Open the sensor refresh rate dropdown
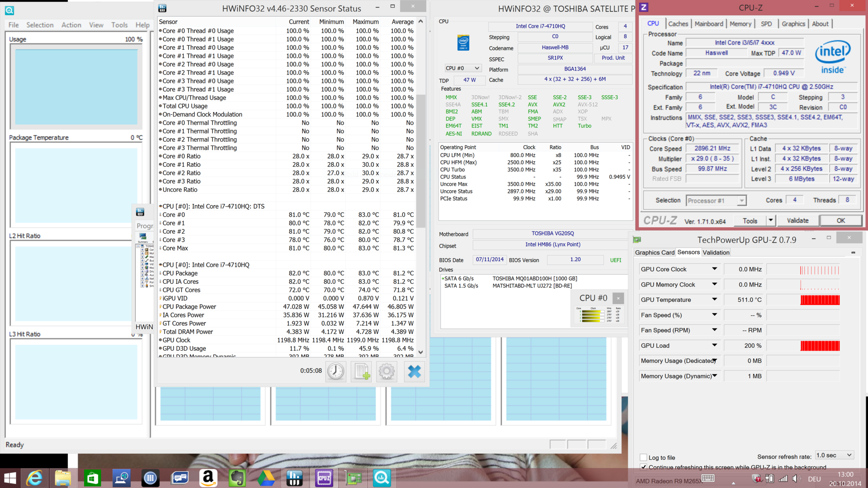The width and height of the screenshot is (868, 488). click(834, 455)
